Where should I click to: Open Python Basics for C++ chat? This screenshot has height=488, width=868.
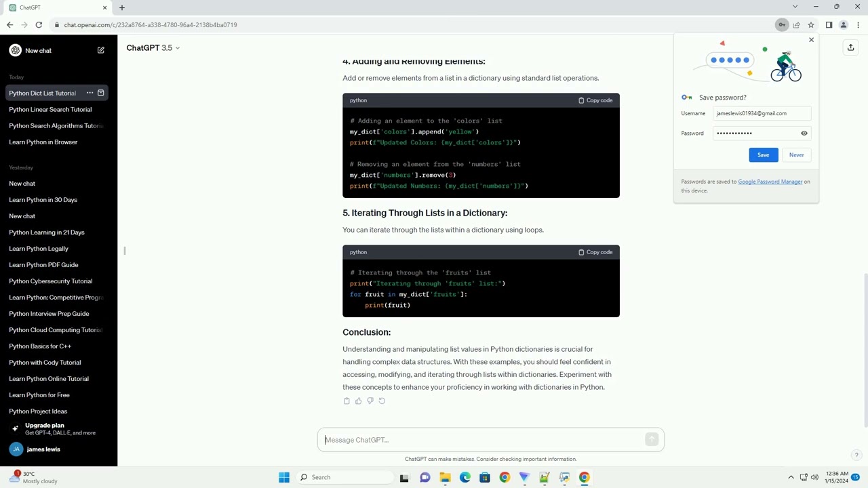point(40,346)
